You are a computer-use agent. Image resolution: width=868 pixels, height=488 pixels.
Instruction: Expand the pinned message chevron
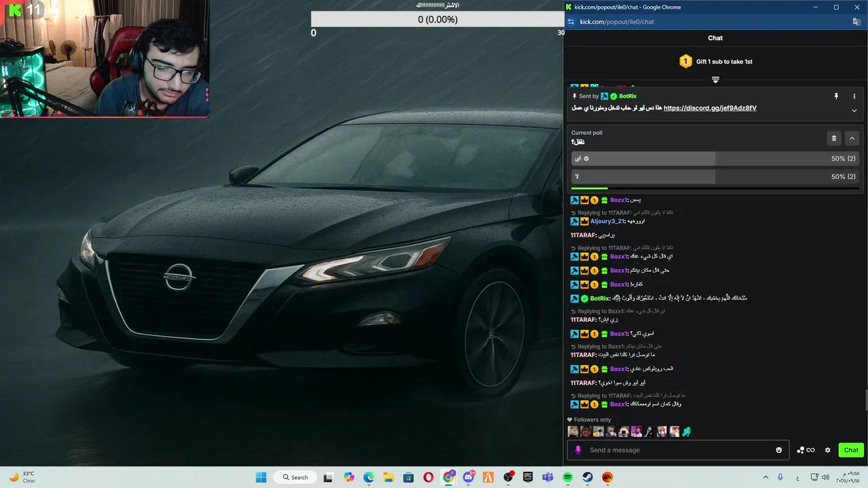(854, 110)
